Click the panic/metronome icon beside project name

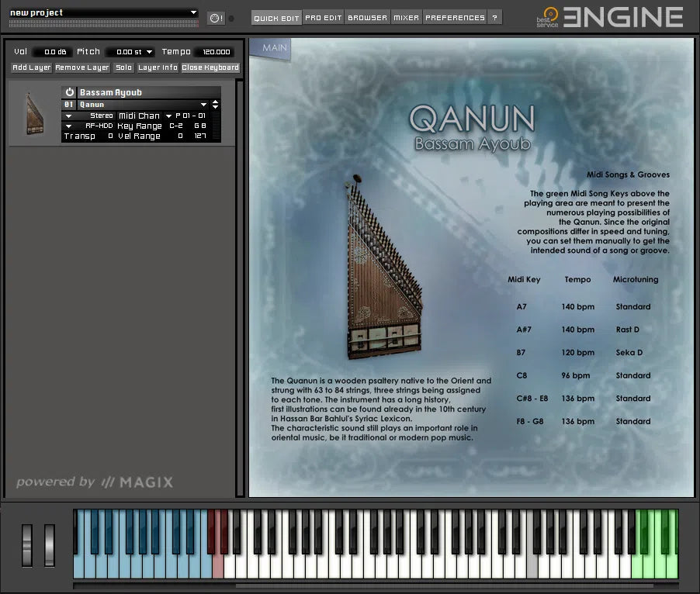coord(215,18)
